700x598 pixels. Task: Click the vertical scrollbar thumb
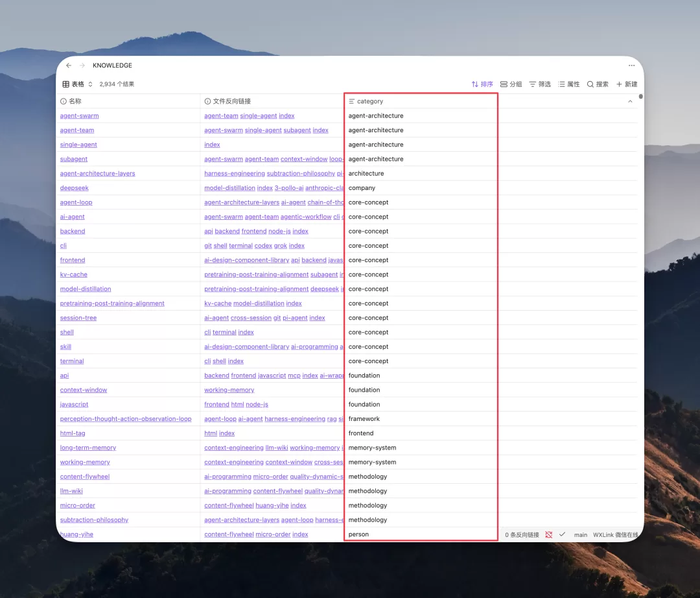coord(640,97)
